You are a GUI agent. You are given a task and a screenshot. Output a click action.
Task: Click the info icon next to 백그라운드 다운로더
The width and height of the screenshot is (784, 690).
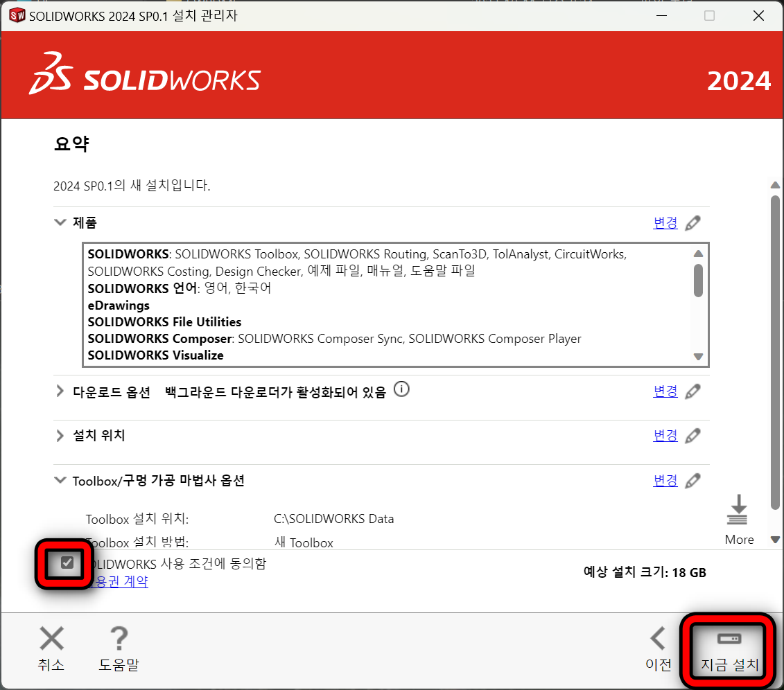click(x=401, y=389)
